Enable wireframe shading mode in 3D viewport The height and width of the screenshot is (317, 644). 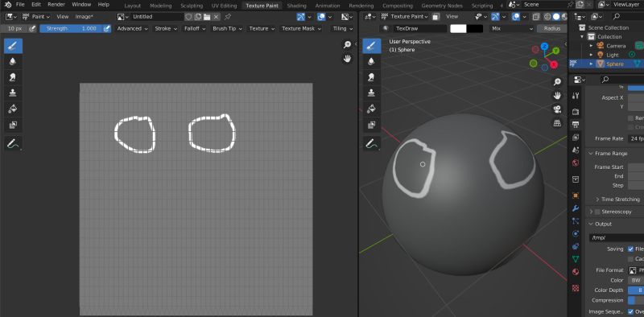tap(547, 17)
